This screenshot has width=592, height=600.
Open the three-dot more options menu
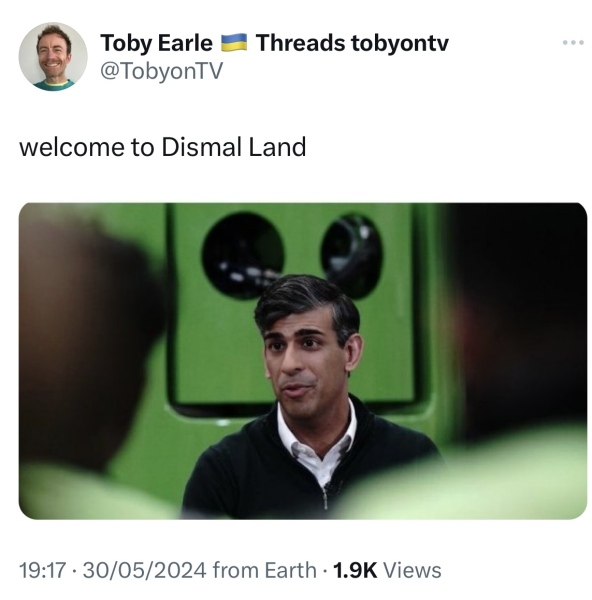coord(573,42)
